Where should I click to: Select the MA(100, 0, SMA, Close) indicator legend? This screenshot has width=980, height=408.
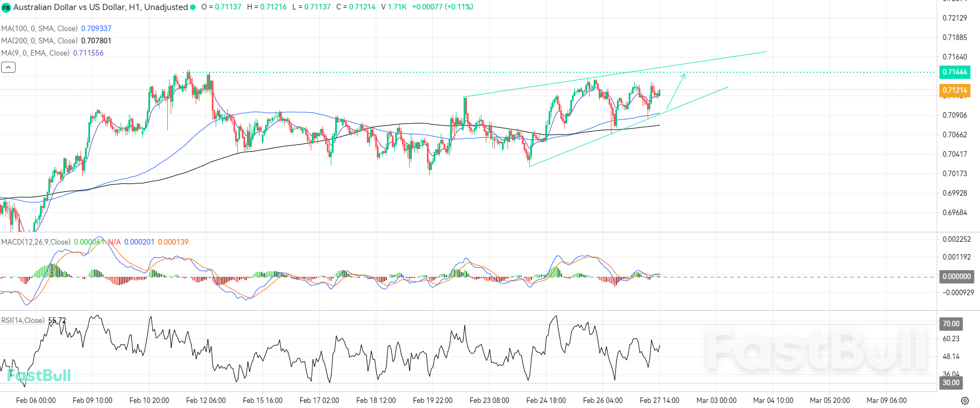39,28
